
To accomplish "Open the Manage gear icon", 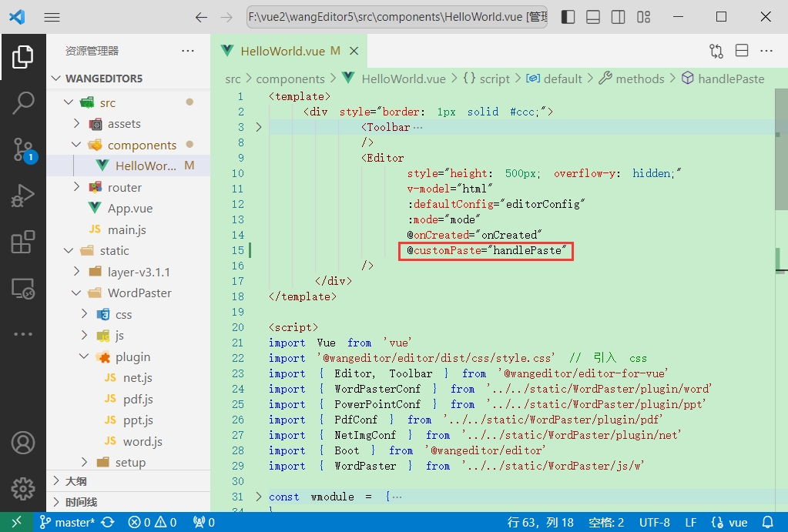I will point(23,488).
